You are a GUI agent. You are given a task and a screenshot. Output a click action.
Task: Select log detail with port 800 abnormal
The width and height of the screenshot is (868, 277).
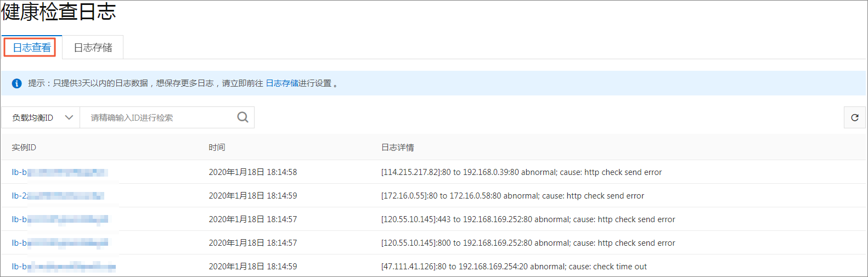[528, 243]
